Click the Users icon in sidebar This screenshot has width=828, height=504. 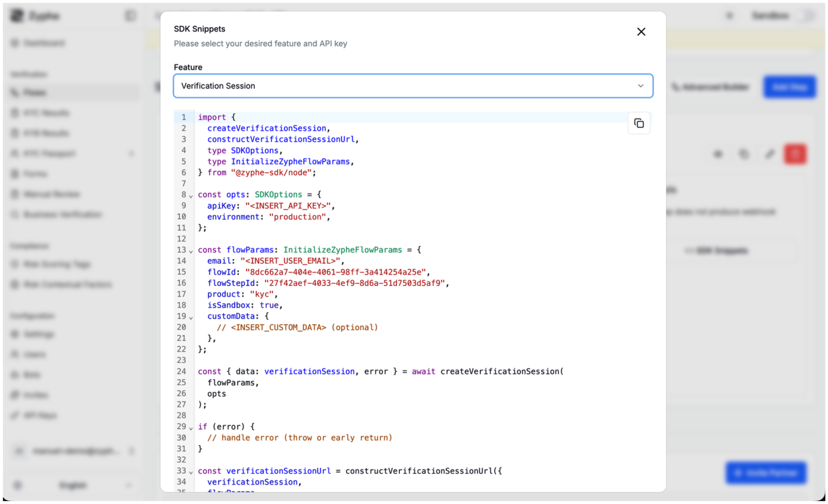pyautogui.click(x=15, y=354)
